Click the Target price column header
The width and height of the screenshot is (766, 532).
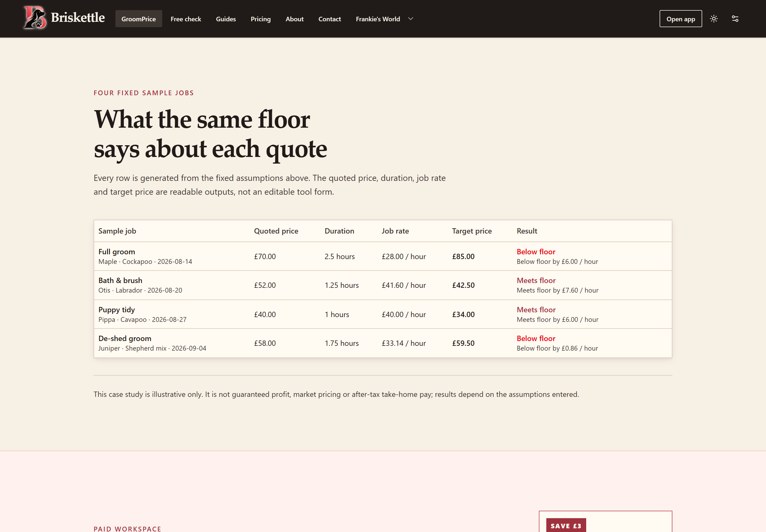tap(472, 231)
